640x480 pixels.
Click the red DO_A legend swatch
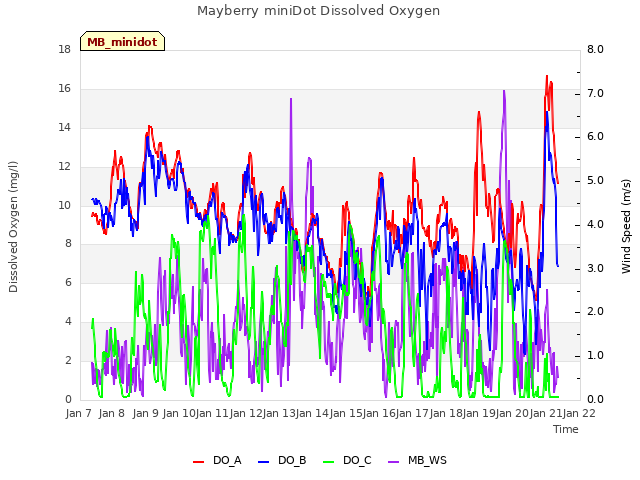coord(198,462)
